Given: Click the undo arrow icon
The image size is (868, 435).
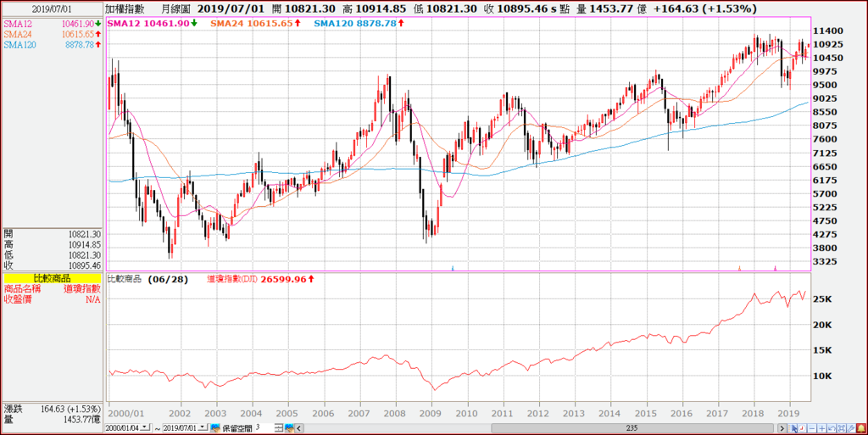Looking at the screenshot, I should click(x=832, y=428).
